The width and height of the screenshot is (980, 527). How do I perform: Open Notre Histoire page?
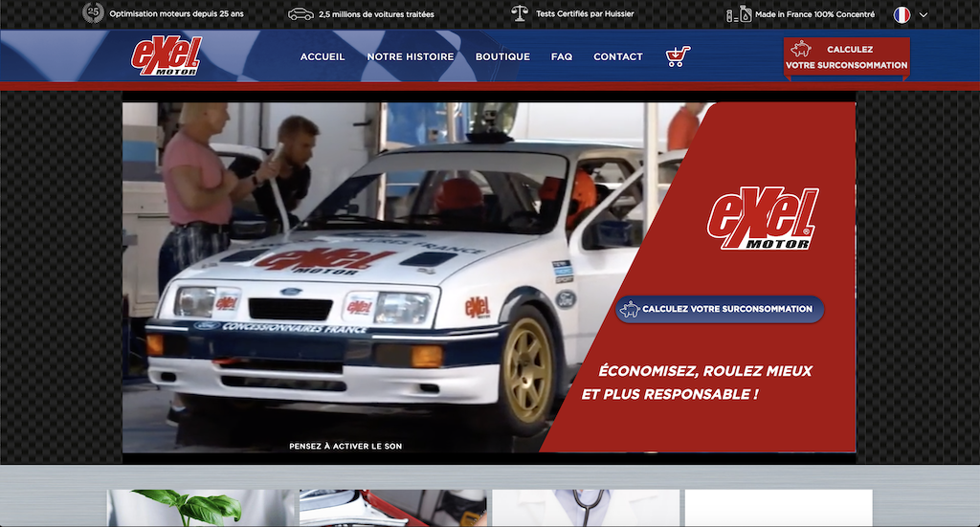click(411, 56)
